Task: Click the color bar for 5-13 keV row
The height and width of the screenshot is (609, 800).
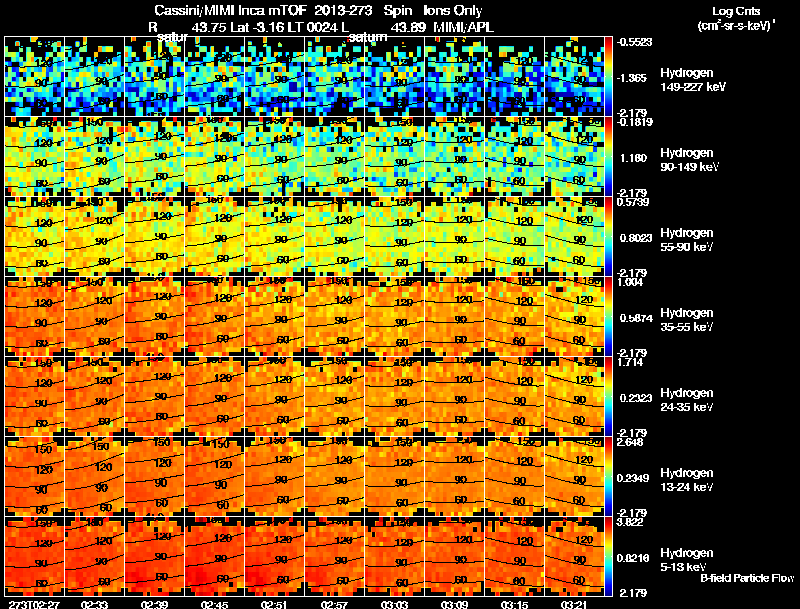Action: (x=608, y=556)
